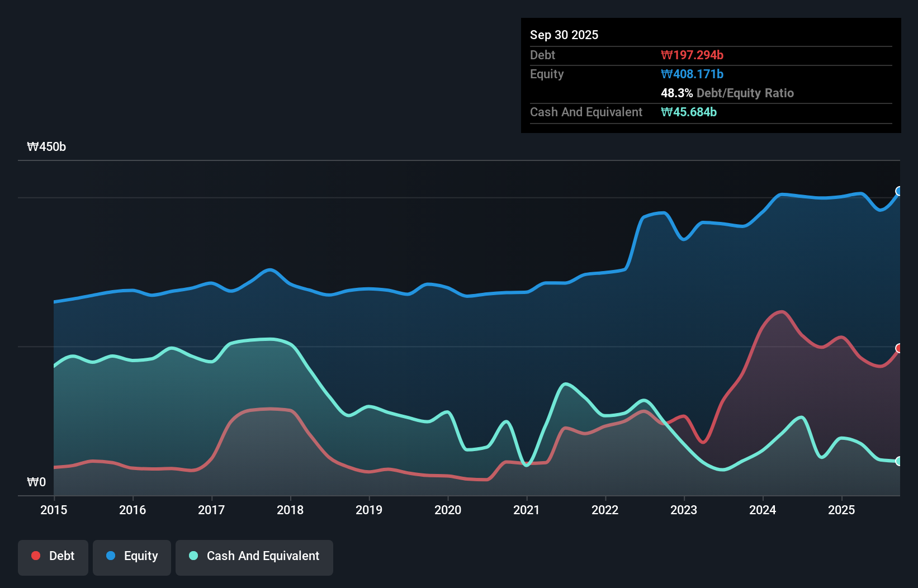
Task: Click the ₩197.294b Debt value in tooltip
Action: tap(692, 55)
